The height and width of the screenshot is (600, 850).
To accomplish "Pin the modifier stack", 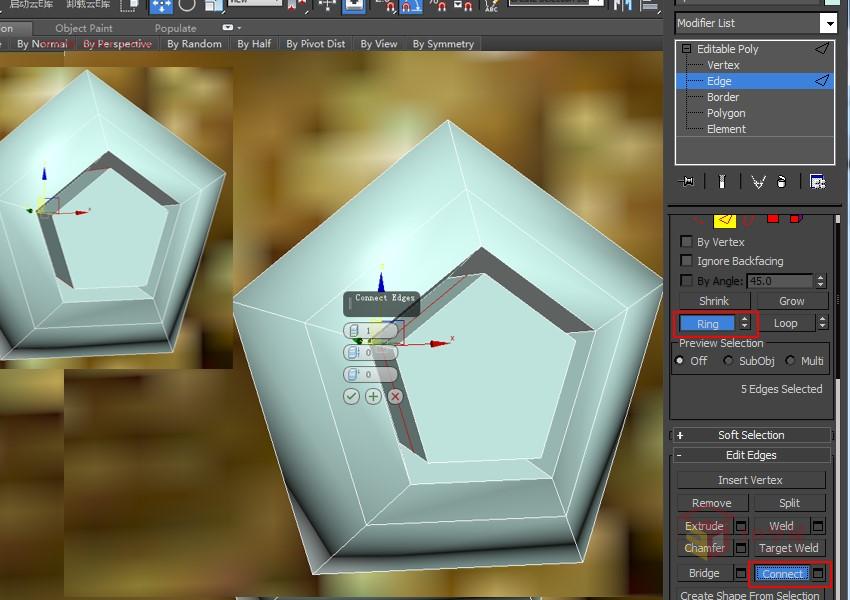I will [x=686, y=181].
